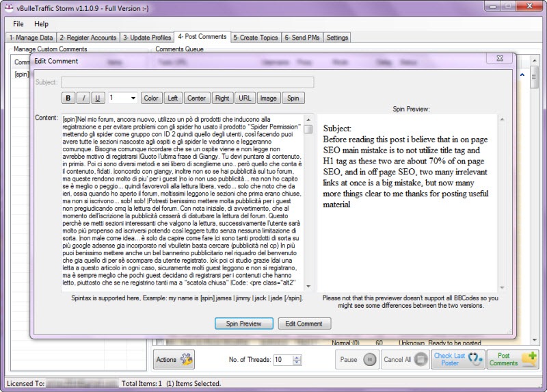Toggle bold formatting with the B button
Image resolution: width=547 pixels, height=392 pixels.
coord(68,98)
